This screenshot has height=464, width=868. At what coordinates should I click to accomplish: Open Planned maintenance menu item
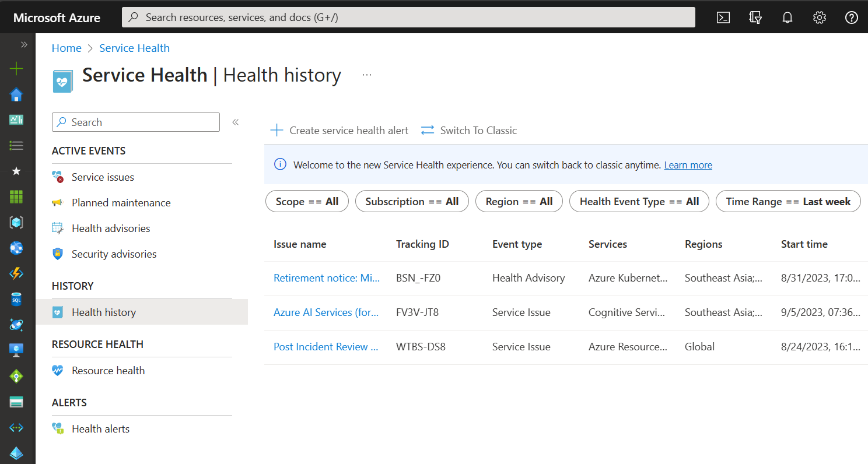point(121,203)
